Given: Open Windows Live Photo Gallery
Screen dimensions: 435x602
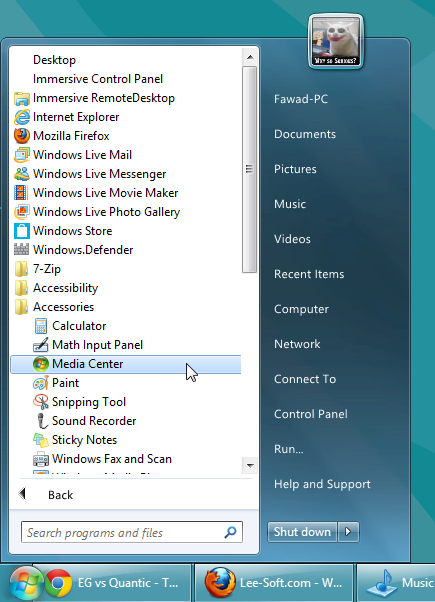Looking at the screenshot, I should point(97,212).
